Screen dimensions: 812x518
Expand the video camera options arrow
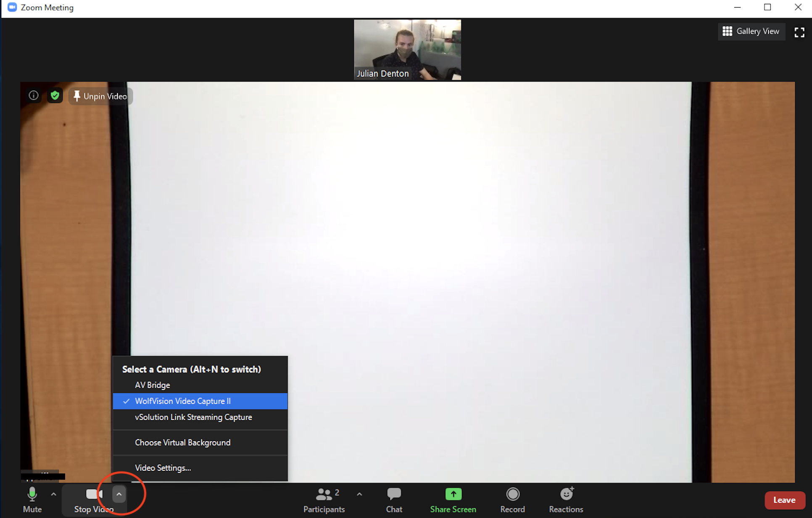pos(119,494)
